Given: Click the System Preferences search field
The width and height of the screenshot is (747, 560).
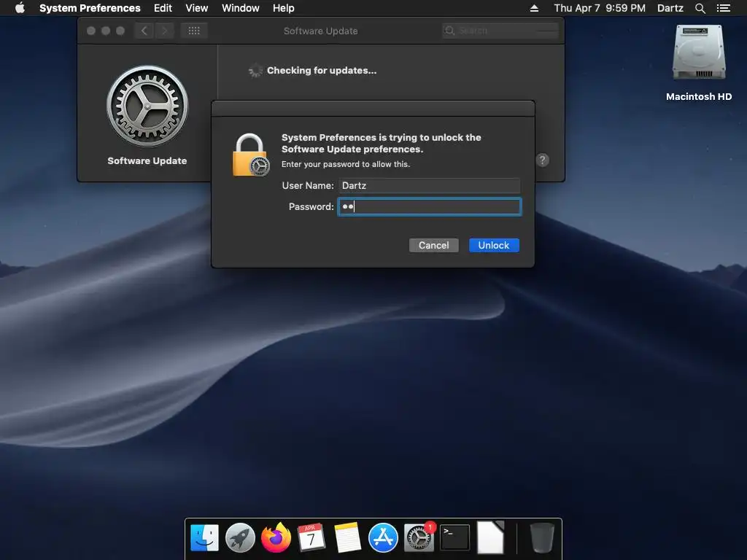Looking at the screenshot, I should coord(500,31).
